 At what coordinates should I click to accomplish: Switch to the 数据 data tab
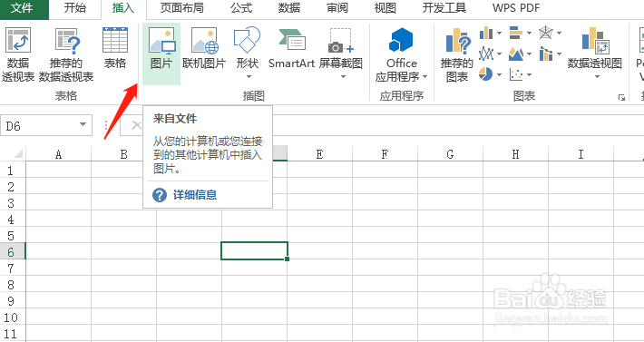289,8
